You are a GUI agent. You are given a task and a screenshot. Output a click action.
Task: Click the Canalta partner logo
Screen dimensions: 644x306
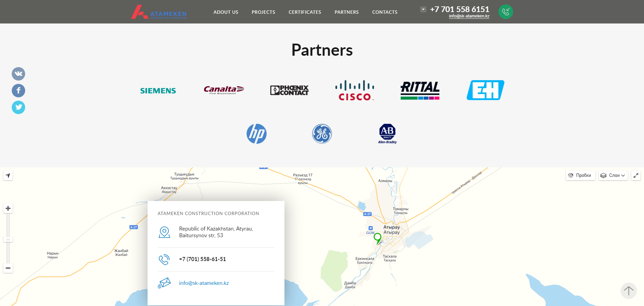point(224,90)
